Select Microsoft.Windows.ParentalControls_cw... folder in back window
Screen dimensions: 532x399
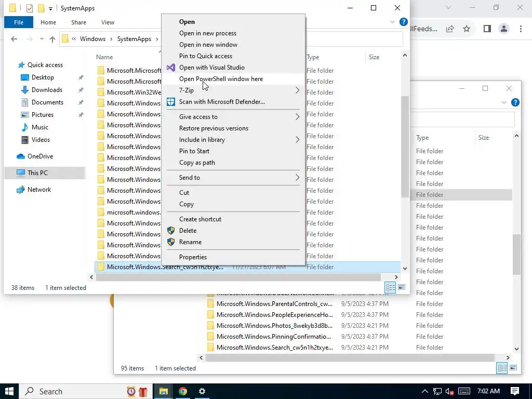click(274, 304)
